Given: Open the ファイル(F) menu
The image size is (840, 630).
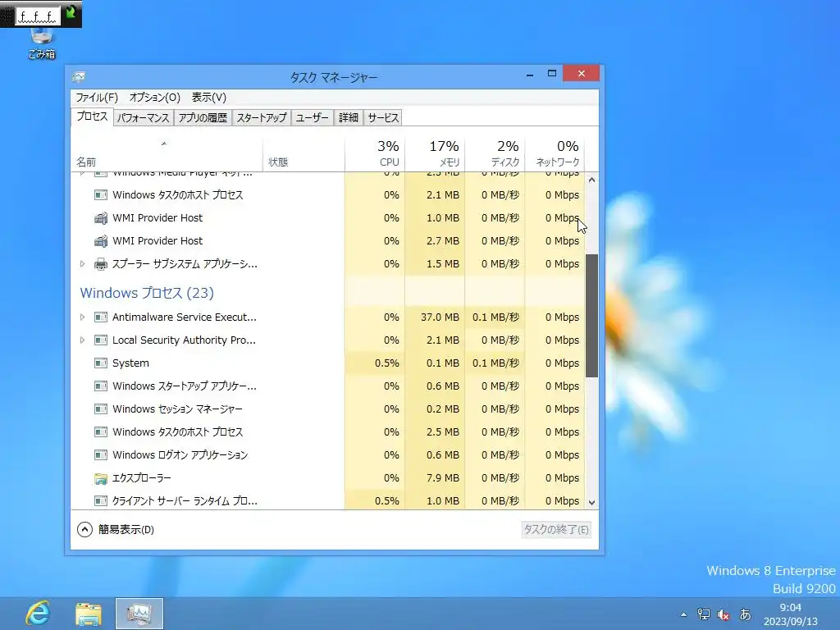Looking at the screenshot, I should (x=97, y=98).
